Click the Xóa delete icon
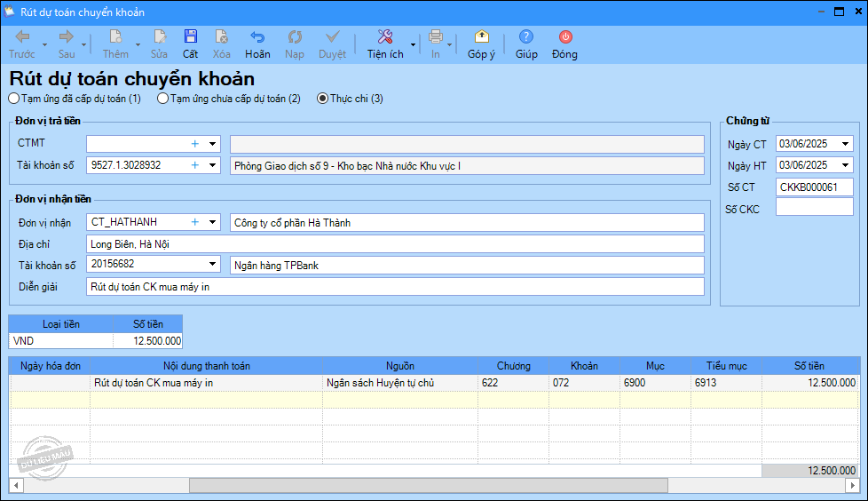This screenshot has height=501, width=868. [221, 37]
